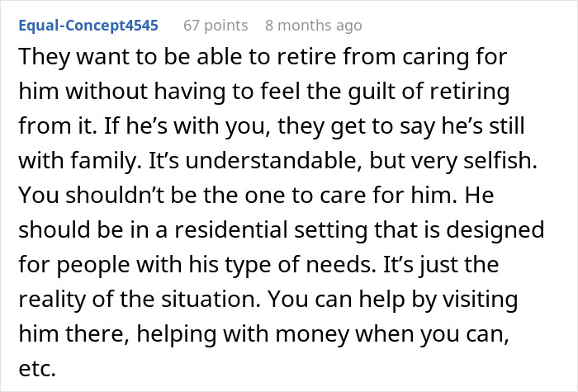Click the line 'for people with his type of needs'
The width and height of the screenshot is (578, 392).
point(258,265)
